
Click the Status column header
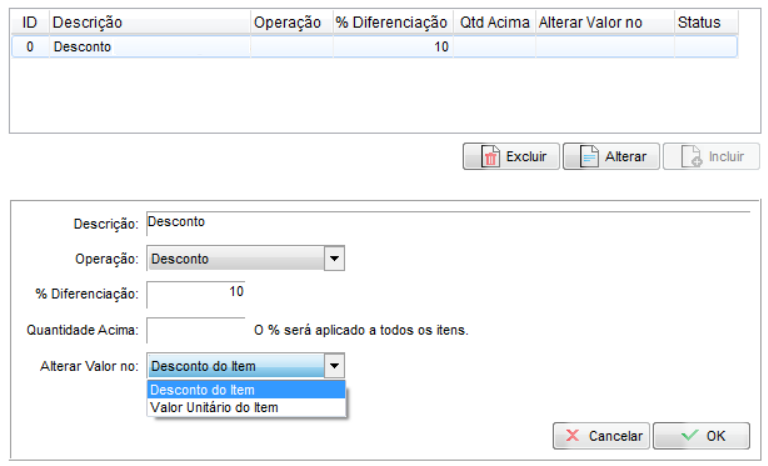698,22
